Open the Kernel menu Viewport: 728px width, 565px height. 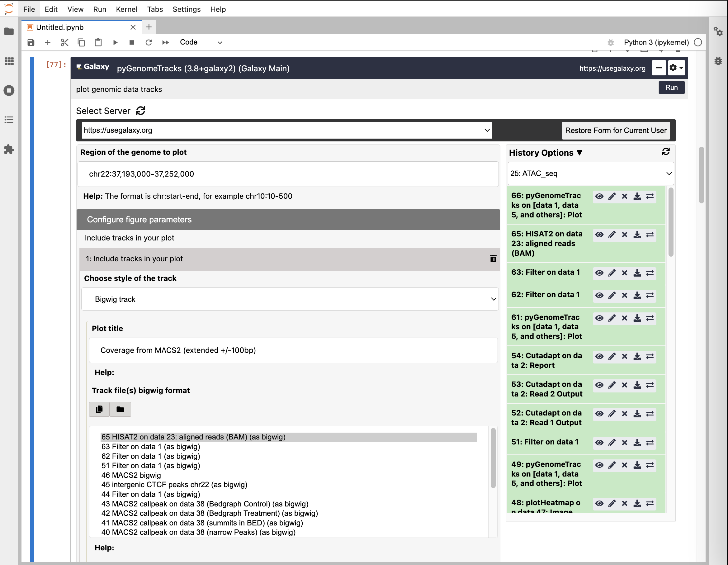(126, 9)
